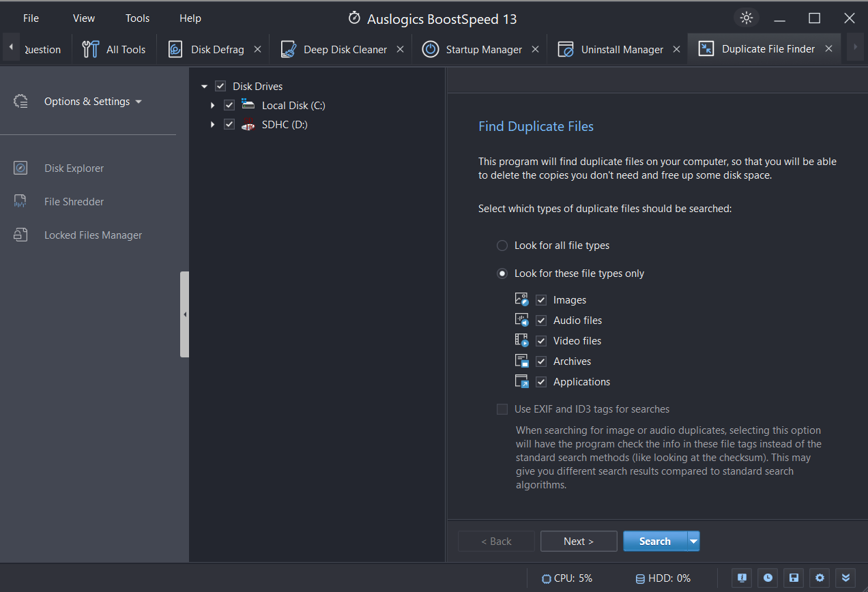Open the scheduler clock icon in status bar
868x592 pixels.
click(768, 578)
